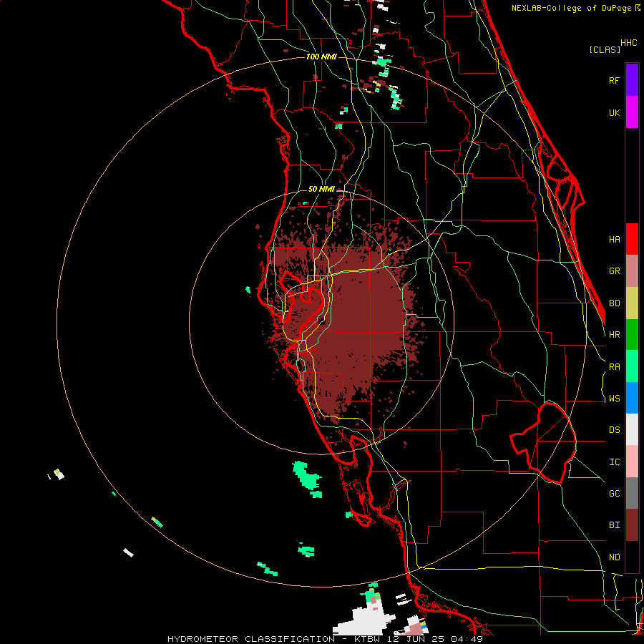Screen dimensions: 644x644
Task: Click the HYDROMETEOR CLASSIFICATION caption text
Action: point(251,639)
